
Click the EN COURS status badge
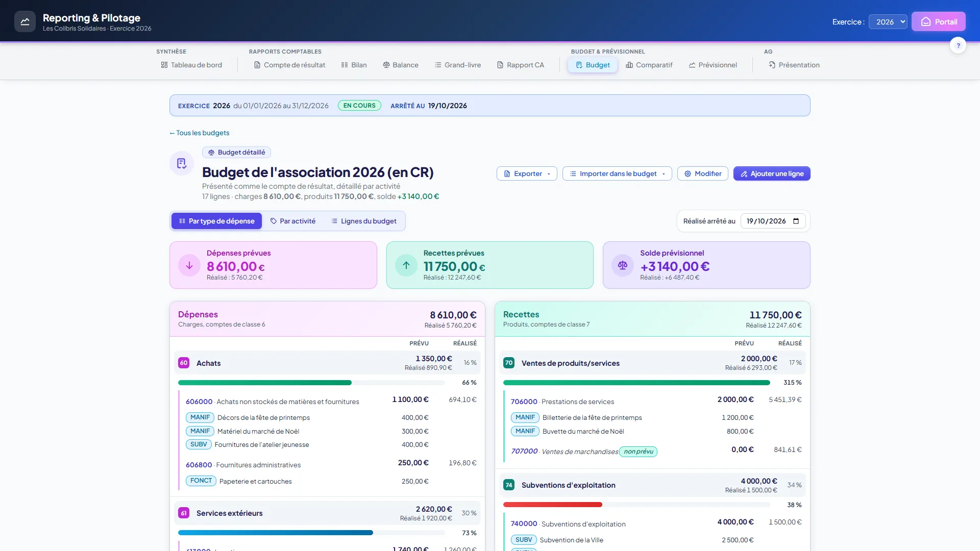[359, 106]
